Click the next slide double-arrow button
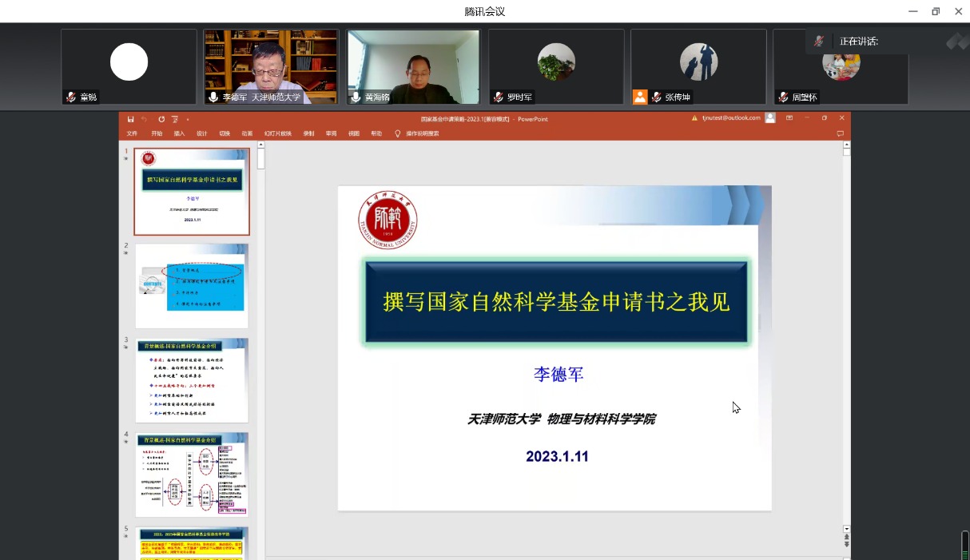The height and width of the screenshot is (560, 970). tap(847, 545)
